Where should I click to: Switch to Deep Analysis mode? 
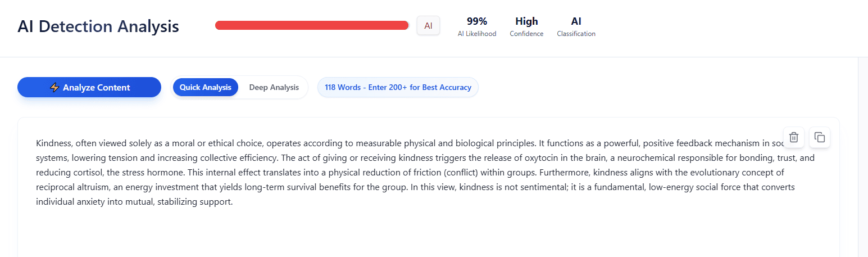274,87
